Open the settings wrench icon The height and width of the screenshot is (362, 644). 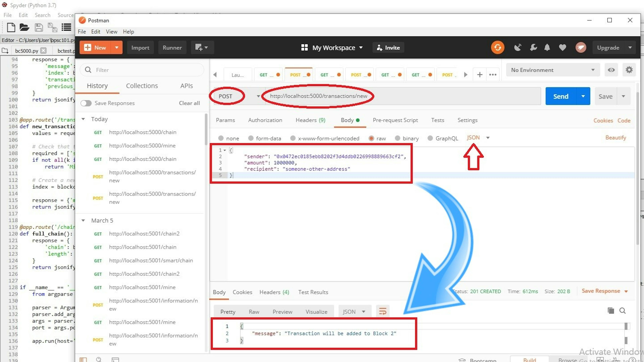tap(533, 47)
